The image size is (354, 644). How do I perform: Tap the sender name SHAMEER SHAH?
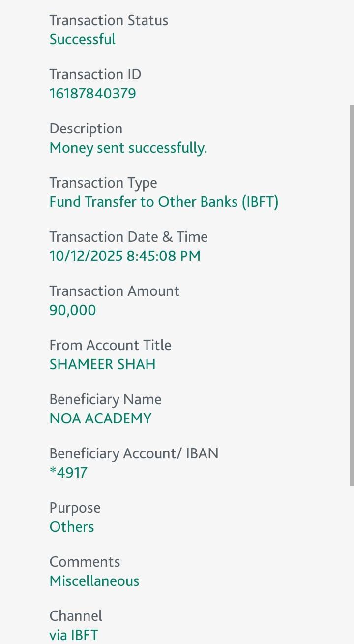(x=102, y=364)
